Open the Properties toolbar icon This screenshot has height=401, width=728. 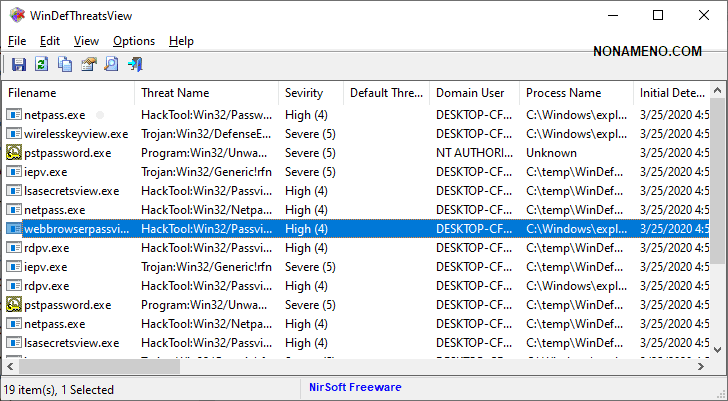pos(89,65)
